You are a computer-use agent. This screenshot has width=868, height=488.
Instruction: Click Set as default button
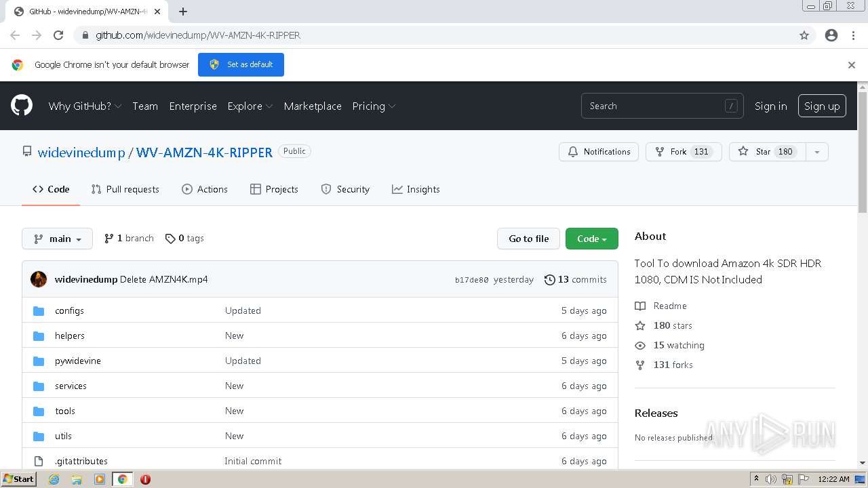click(x=241, y=64)
